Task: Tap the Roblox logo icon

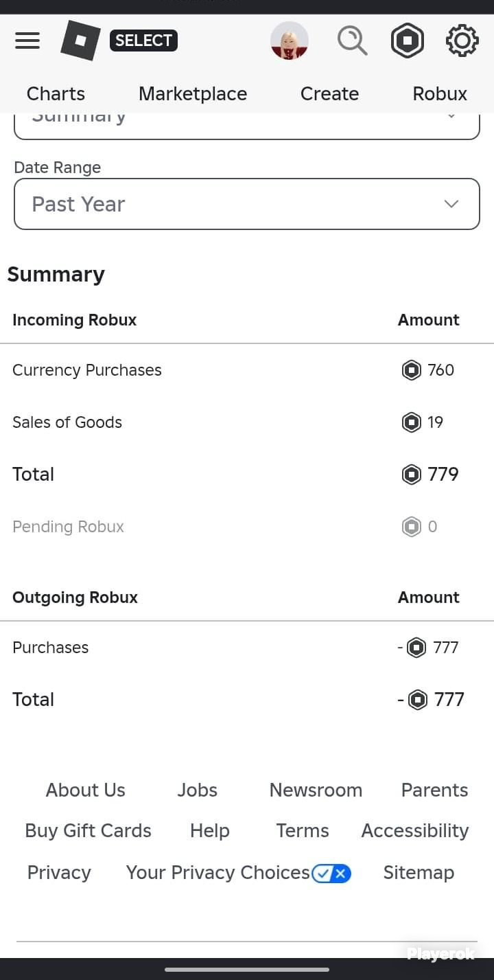Action: [80, 41]
